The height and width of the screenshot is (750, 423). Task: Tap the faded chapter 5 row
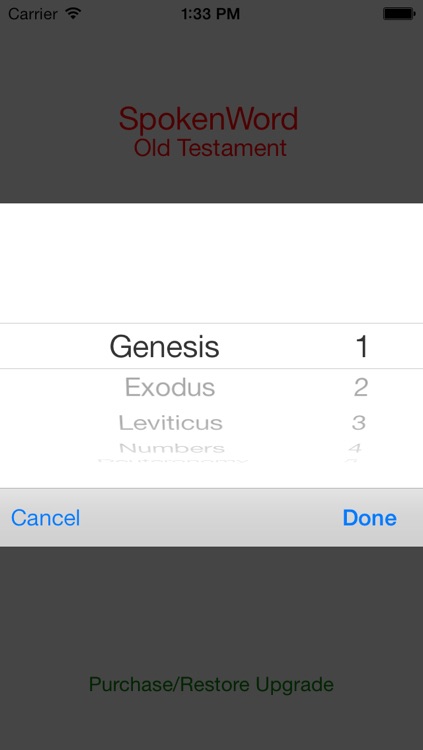tap(352, 461)
